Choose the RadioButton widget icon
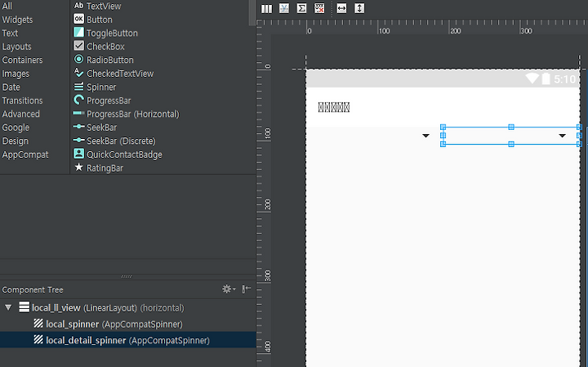Screen dimensions: 588x367 pyautogui.click(x=78, y=60)
